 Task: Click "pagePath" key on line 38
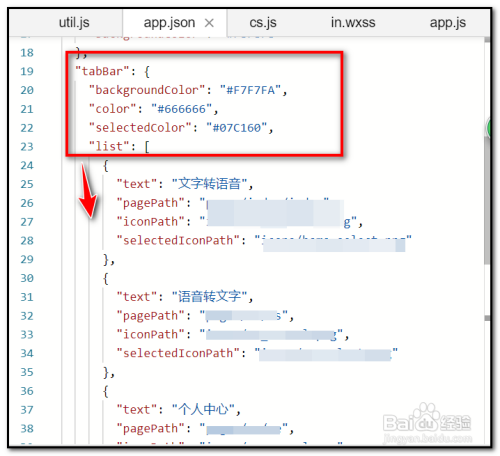[x=150, y=428]
